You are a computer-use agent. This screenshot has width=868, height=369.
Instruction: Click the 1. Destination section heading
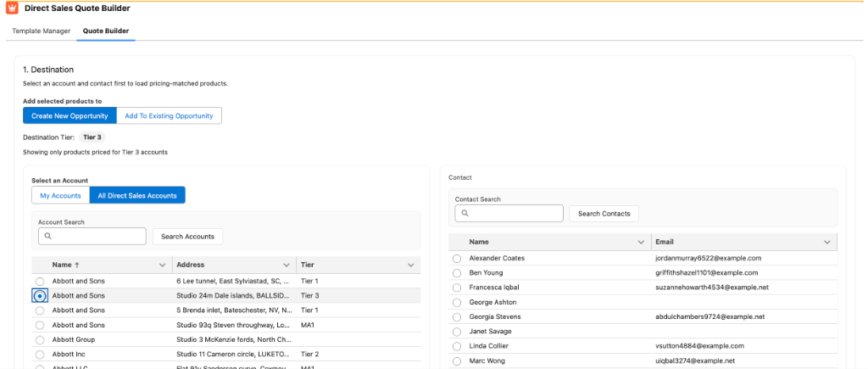pos(48,70)
